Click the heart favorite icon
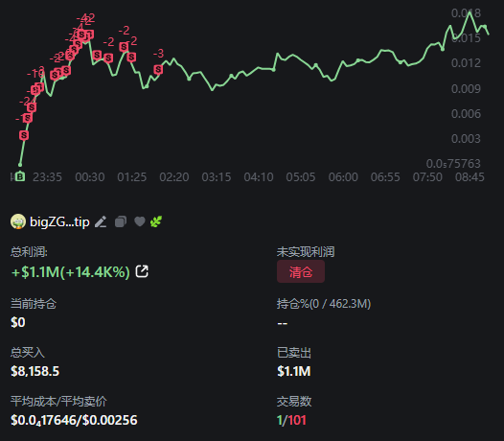The image size is (504, 441). pyautogui.click(x=140, y=221)
